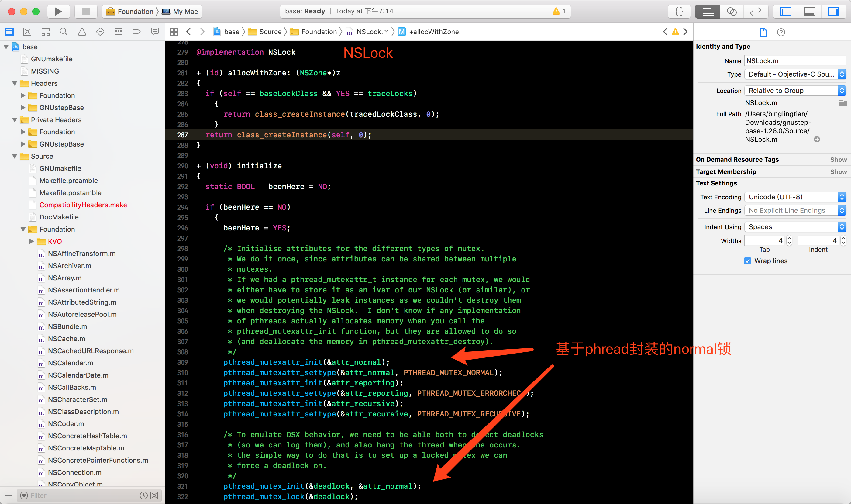This screenshot has height=504, width=851.
Task: Toggle Wrap lines checkbox
Action: pos(747,261)
